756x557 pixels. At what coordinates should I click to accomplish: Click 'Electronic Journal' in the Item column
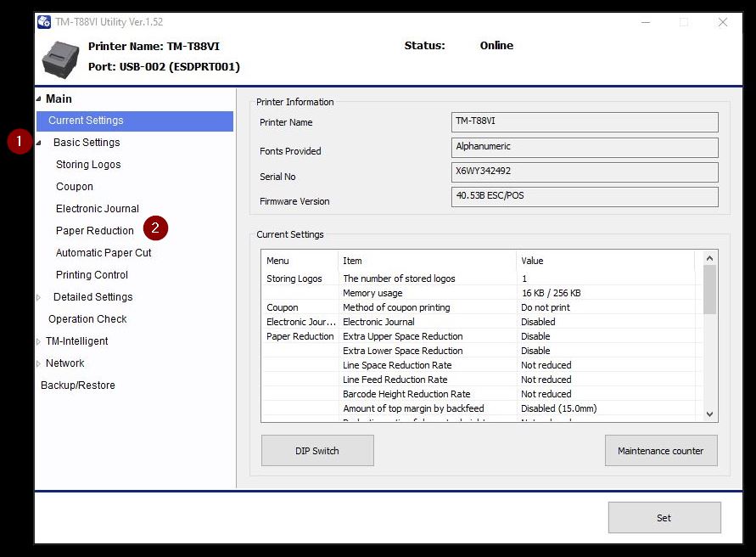click(378, 322)
